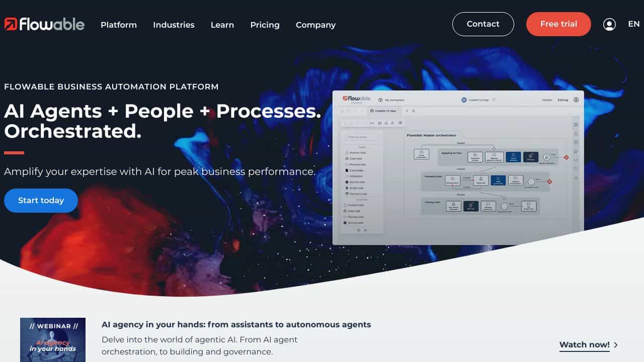Open the Flowable Master orchestrator product screenshot
The width and height of the screenshot is (644, 362).
click(x=458, y=167)
